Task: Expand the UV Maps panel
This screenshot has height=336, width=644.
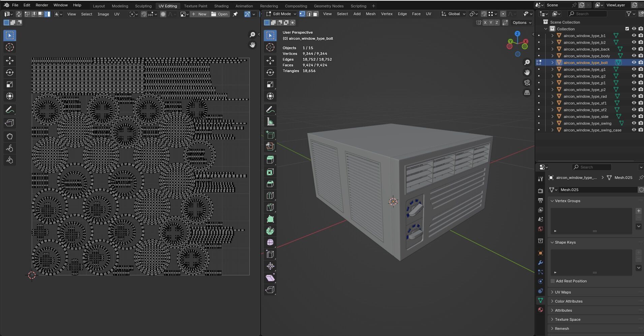Action: (x=563, y=292)
